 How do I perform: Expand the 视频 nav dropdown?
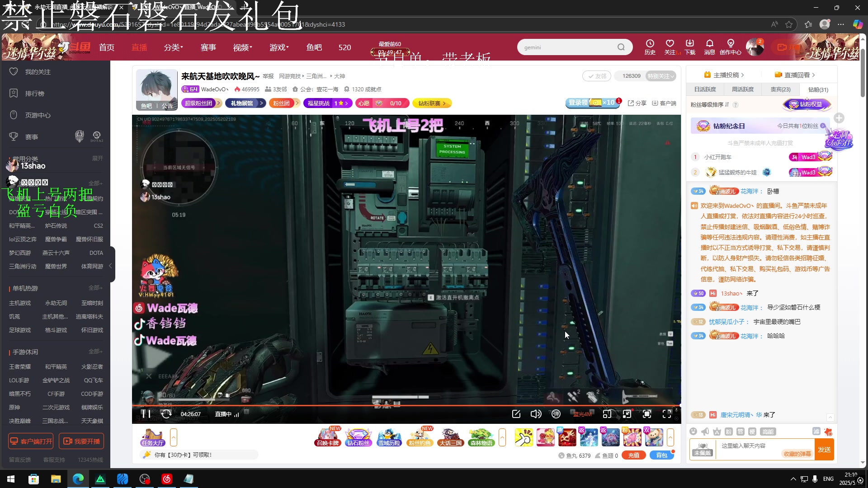pyautogui.click(x=243, y=47)
